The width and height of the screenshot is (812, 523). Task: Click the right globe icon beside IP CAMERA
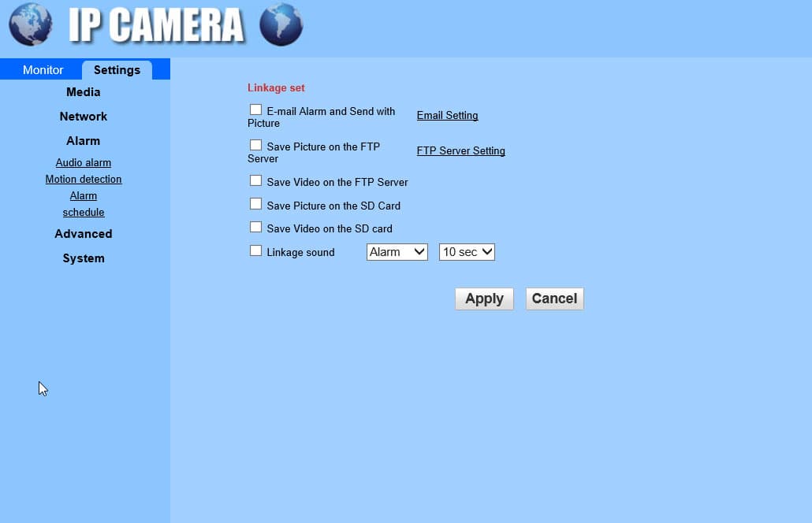point(281,25)
